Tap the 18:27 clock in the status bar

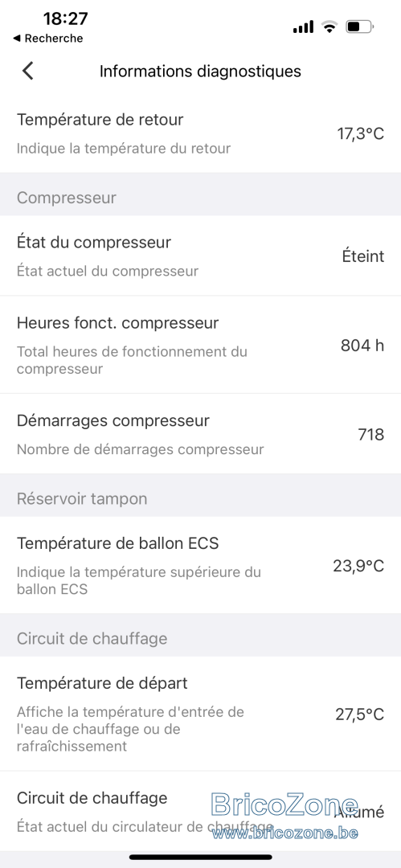pyautogui.click(x=65, y=18)
